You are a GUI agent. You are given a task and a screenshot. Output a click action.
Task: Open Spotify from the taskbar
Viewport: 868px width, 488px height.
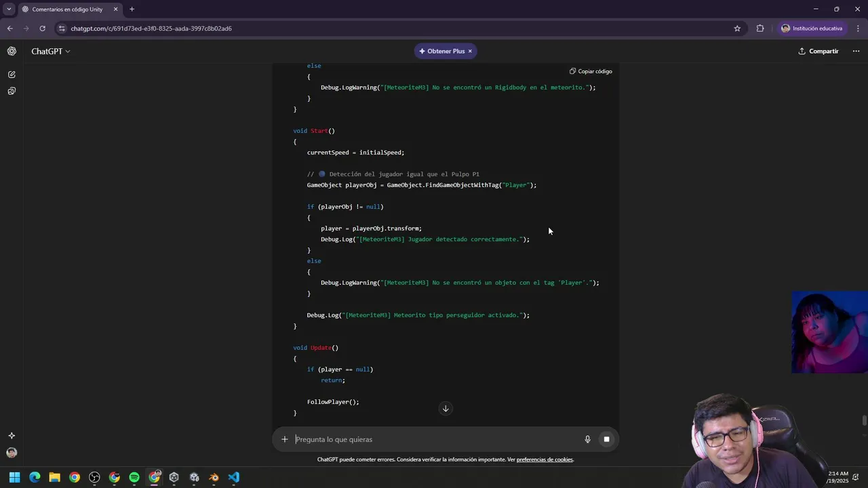coord(134,477)
